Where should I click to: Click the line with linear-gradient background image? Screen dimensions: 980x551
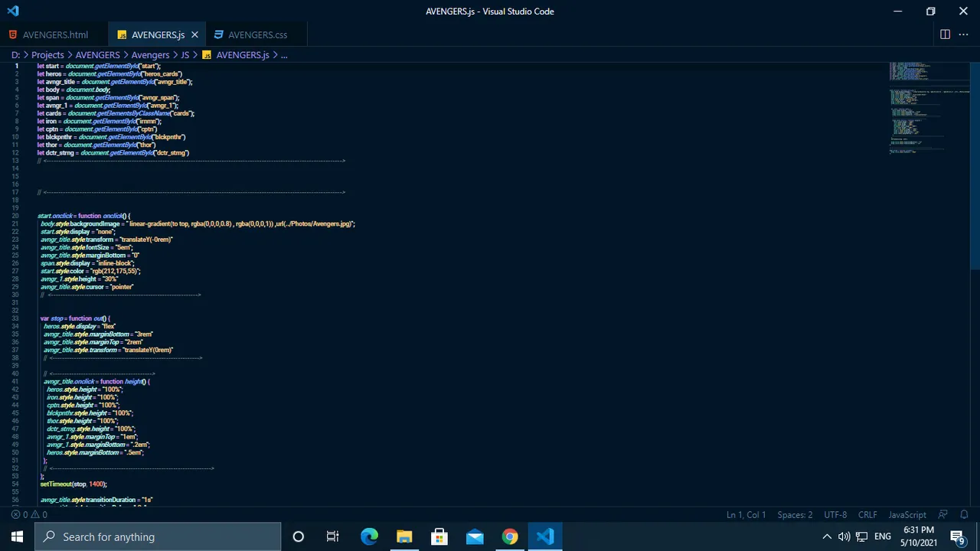click(198, 223)
